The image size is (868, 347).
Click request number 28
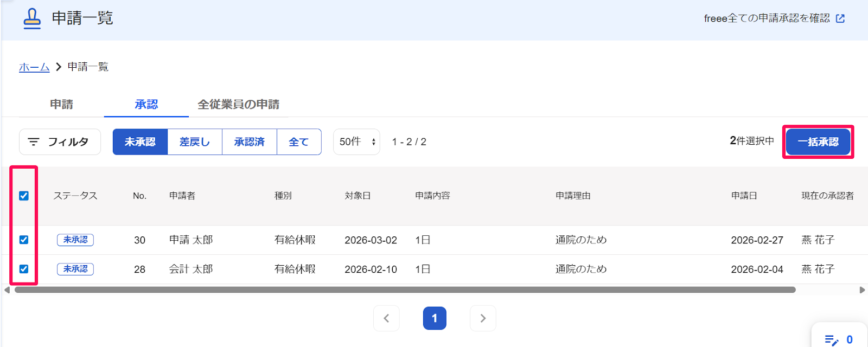pyautogui.click(x=140, y=269)
